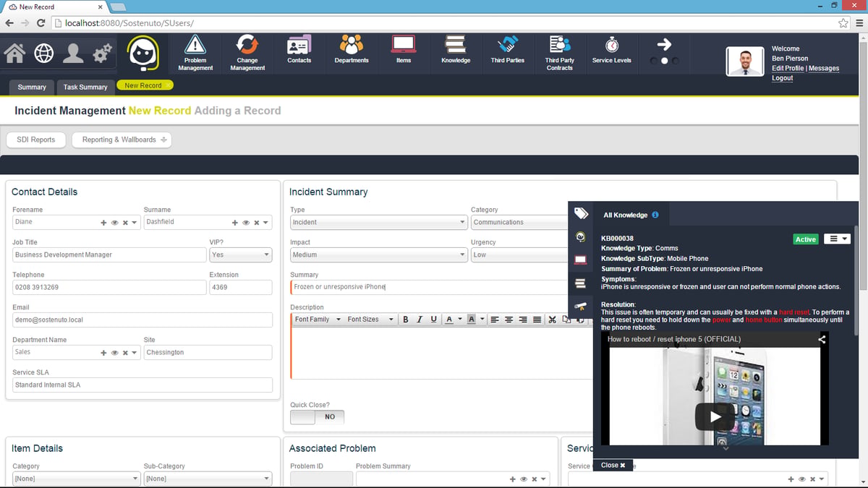Open Problem Management module
Viewport: 868px width, 488px height.
(195, 53)
